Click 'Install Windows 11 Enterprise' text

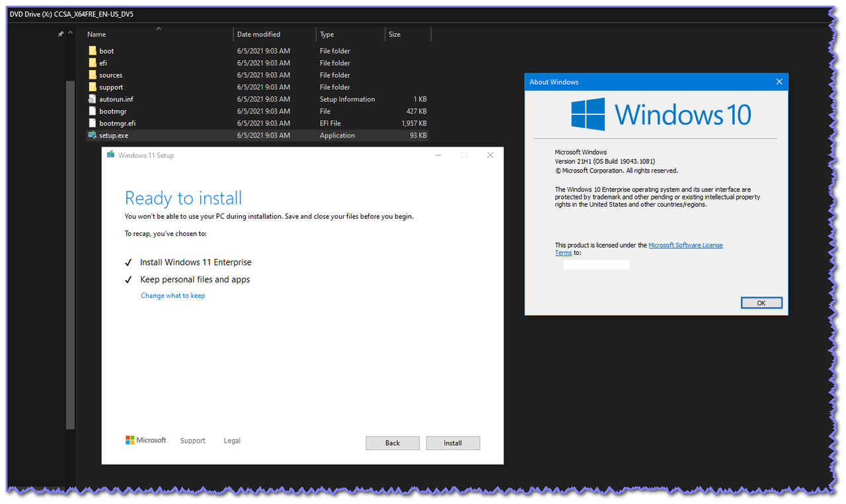click(196, 262)
